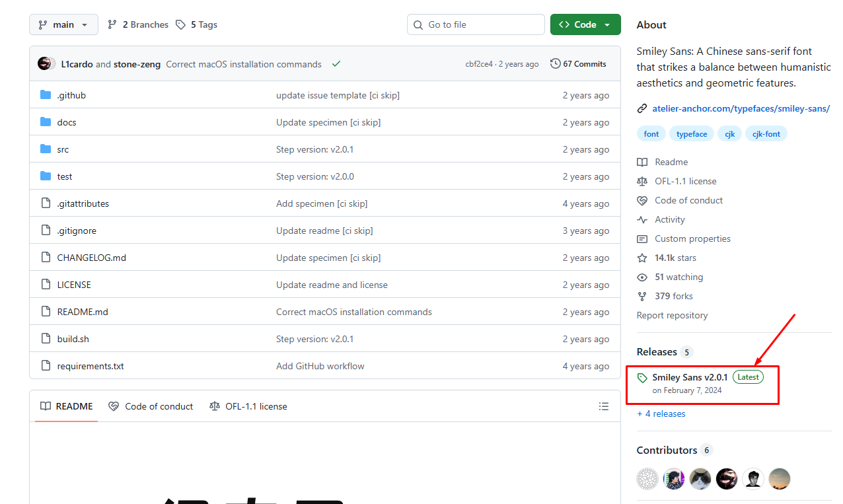
Task: Click the file icon beside LICENSE
Action: point(46,285)
